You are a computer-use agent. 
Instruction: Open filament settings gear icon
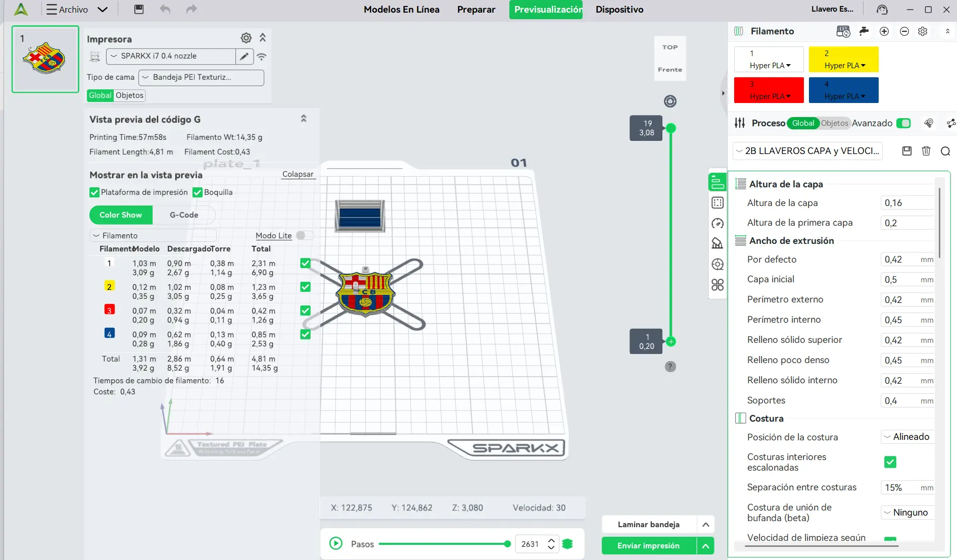click(x=923, y=31)
